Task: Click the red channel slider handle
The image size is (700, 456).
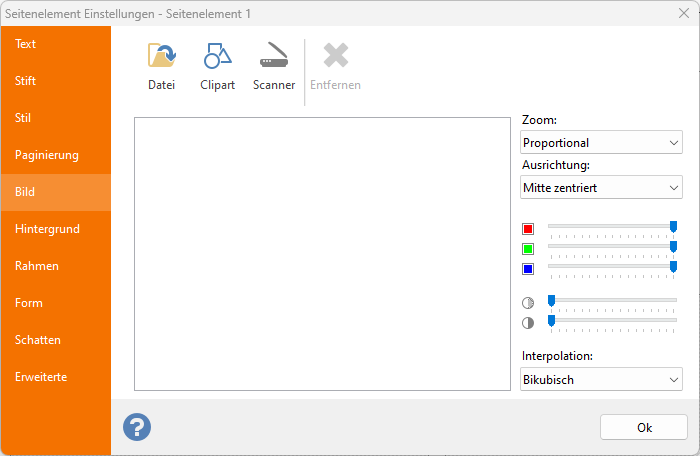Action: (673, 227)
